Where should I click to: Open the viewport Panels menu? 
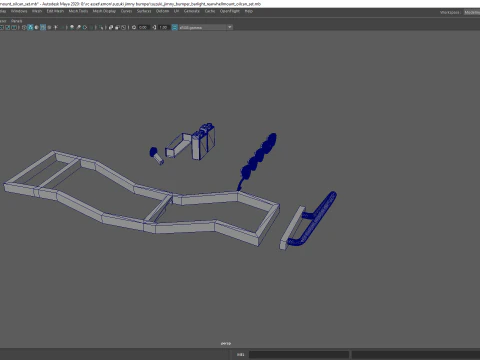pyautogui.click(x=16, y=21)
